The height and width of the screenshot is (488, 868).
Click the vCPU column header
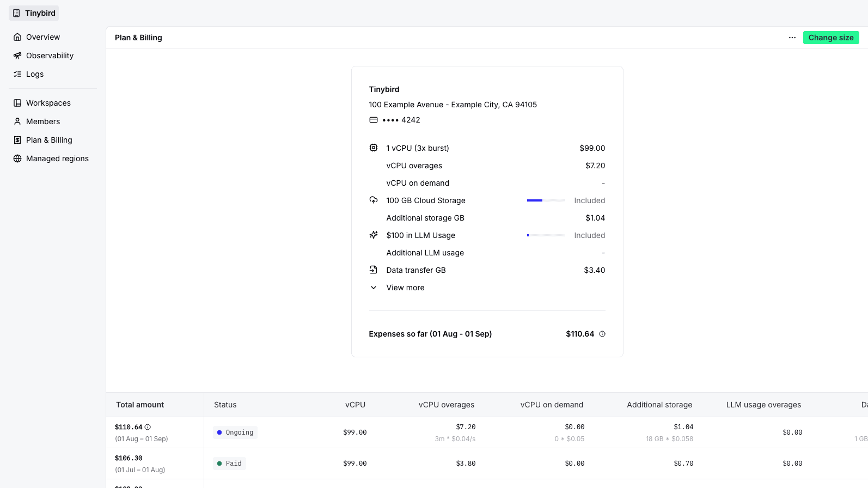[355, 405]
